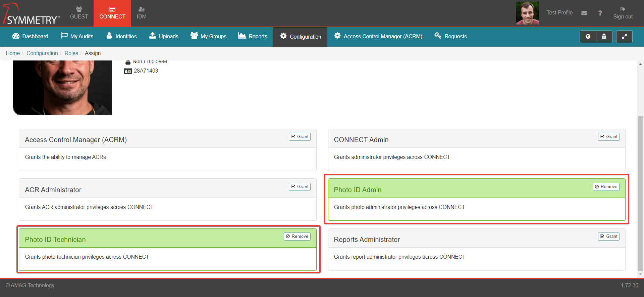Click the Assign breadcrumb label
The width and height of the screenshot is (644, 297).
93,53
